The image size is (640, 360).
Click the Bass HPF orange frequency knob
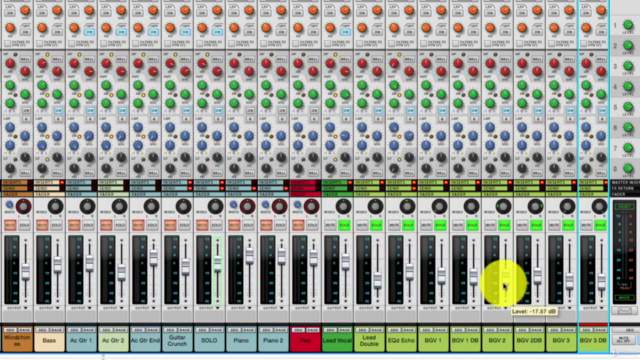click(42, 28)
